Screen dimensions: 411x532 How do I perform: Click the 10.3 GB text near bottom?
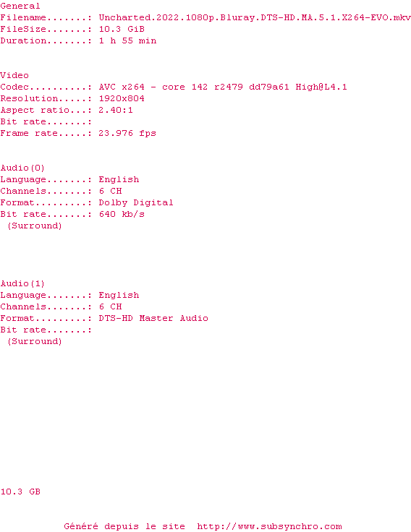[20, 492]
